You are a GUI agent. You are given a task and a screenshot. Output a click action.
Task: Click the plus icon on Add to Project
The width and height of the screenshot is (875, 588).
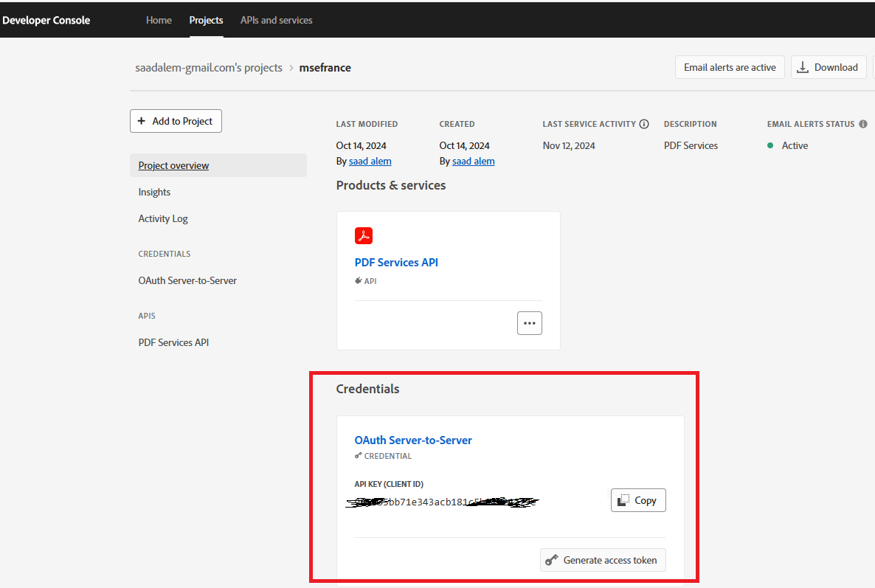point(140,120)
